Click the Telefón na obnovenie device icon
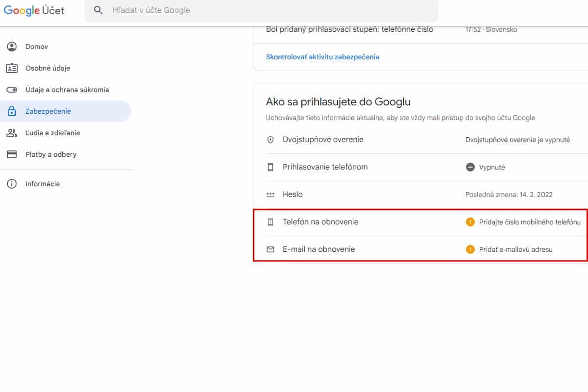Image resolution: width=588 pixels, height=392 pixels. pyautogui.click(x=270, y=222)
